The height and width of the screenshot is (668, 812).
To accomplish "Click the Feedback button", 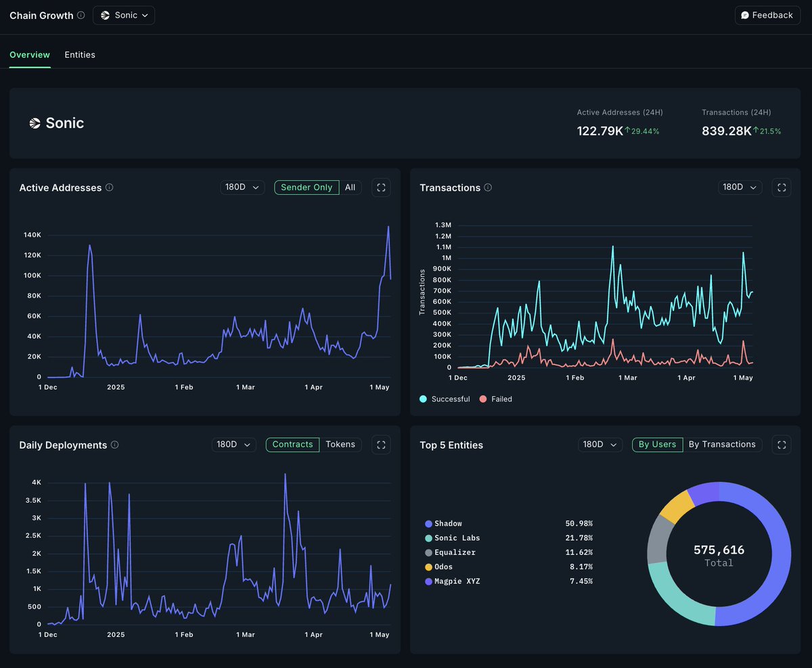I will (x=767, y=15).
